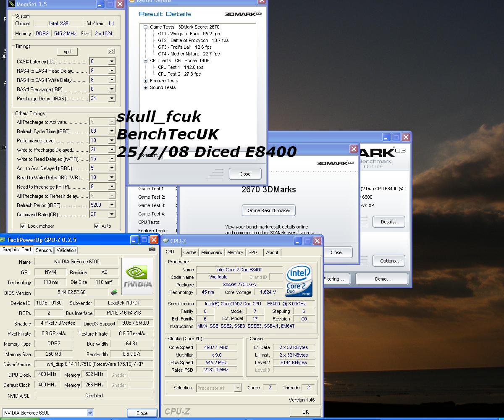Select GT1 - Wings of Fury result row

[189, 34]
